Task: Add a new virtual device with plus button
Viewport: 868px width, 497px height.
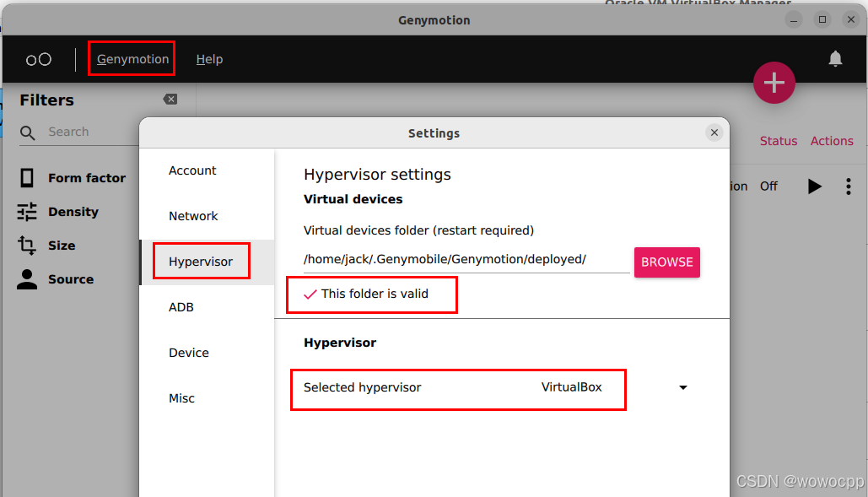Action: click(774, 83)
